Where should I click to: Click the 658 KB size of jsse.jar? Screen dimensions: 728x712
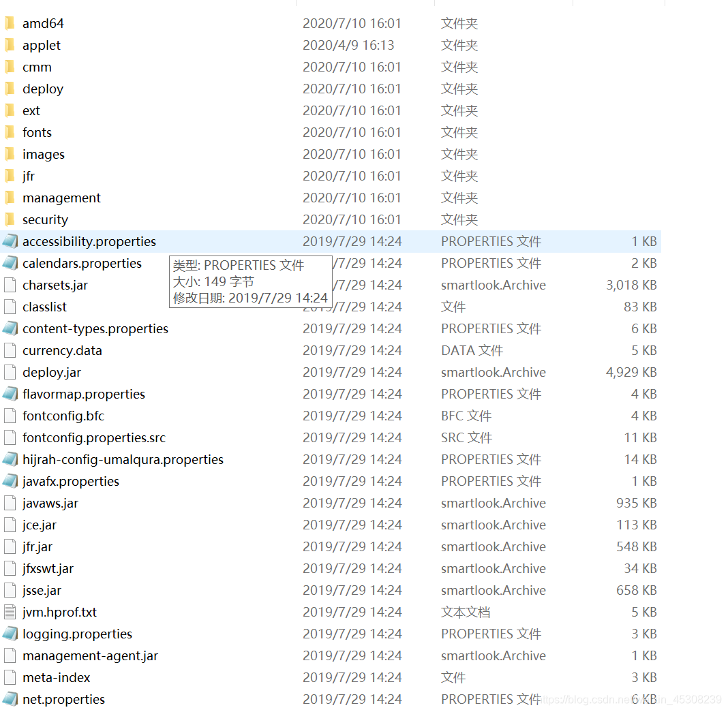(637, 591)
